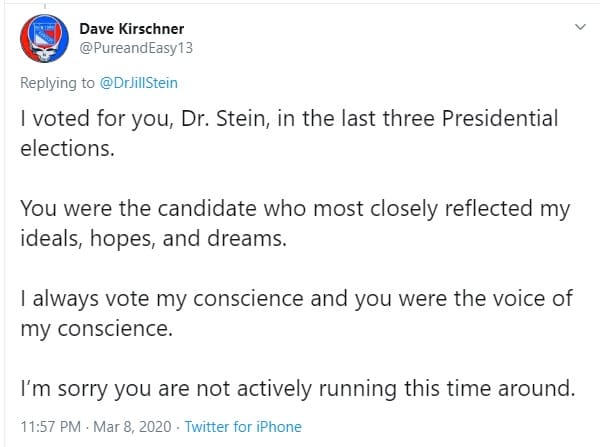Click the 'Replying to' label
Image resolution: width=601 pixels, height=447 pixels.
[x=57, y=83]
